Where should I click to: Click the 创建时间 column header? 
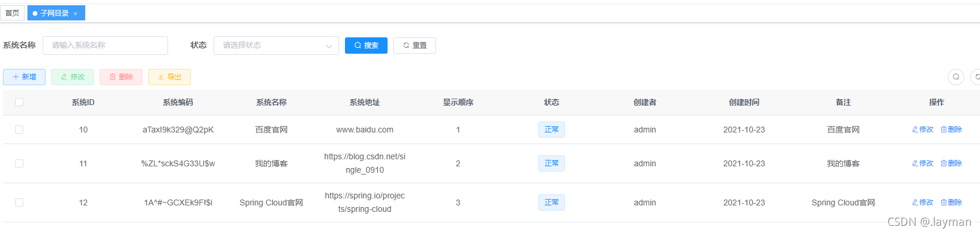(744, 102)
